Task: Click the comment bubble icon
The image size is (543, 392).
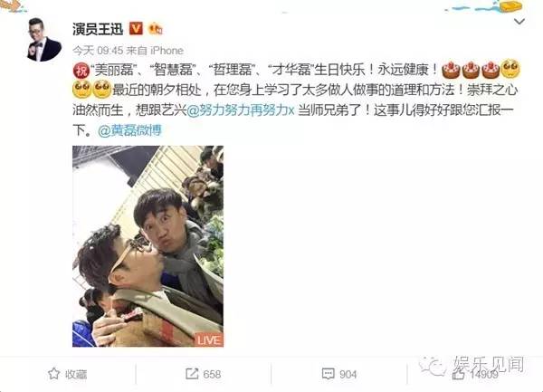Action: [328, 374]
